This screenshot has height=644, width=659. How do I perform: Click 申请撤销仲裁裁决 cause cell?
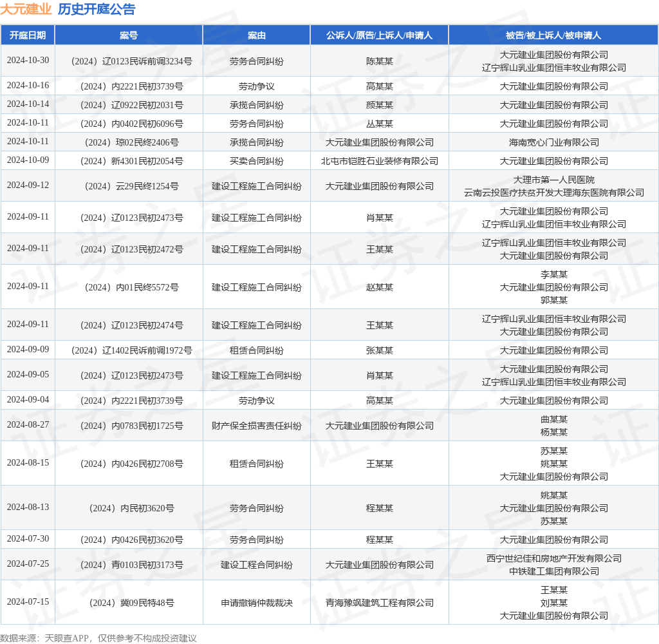[x=256, y=603]
